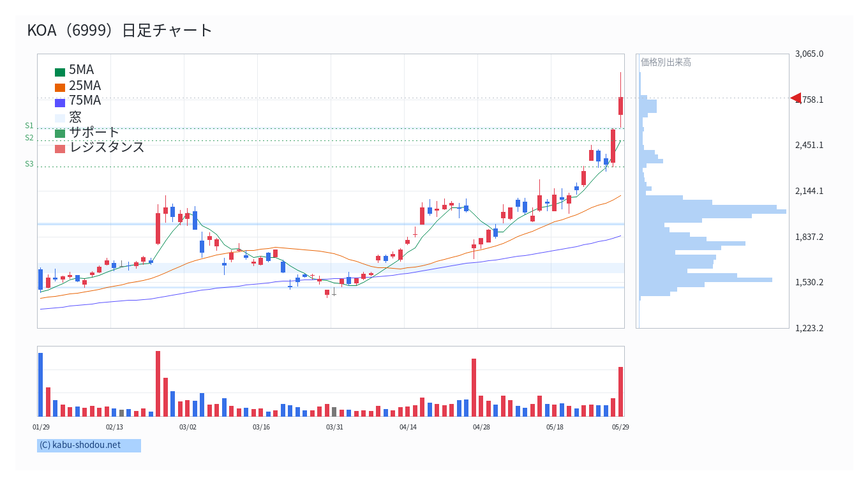Click the S1 support level label
The image size is (868, 485).
tap(29, 126)
